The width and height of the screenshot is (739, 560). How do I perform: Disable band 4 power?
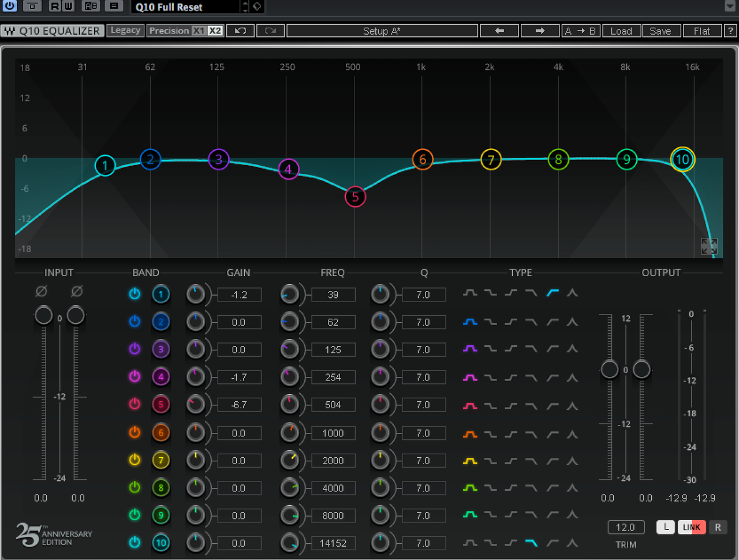135,376
